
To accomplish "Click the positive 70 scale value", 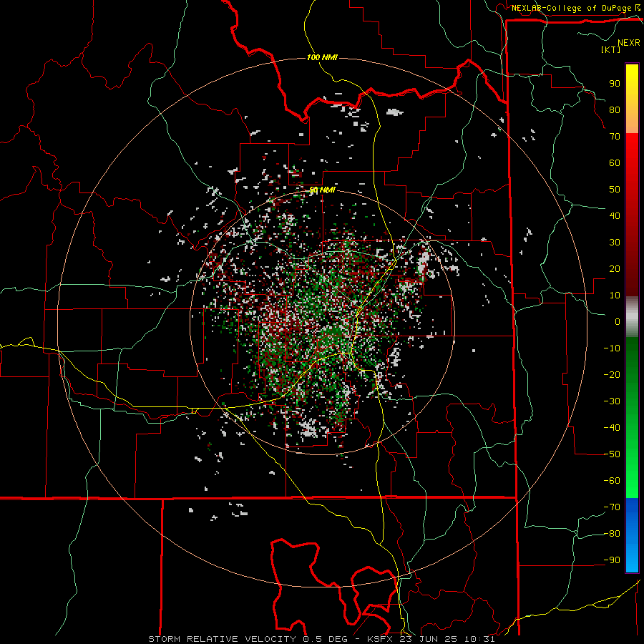I will pos(615,137).
